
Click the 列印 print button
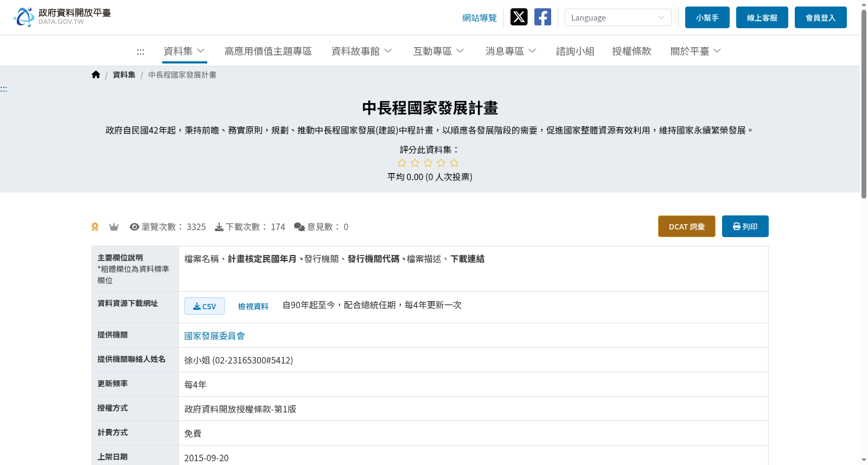point(745,226)
